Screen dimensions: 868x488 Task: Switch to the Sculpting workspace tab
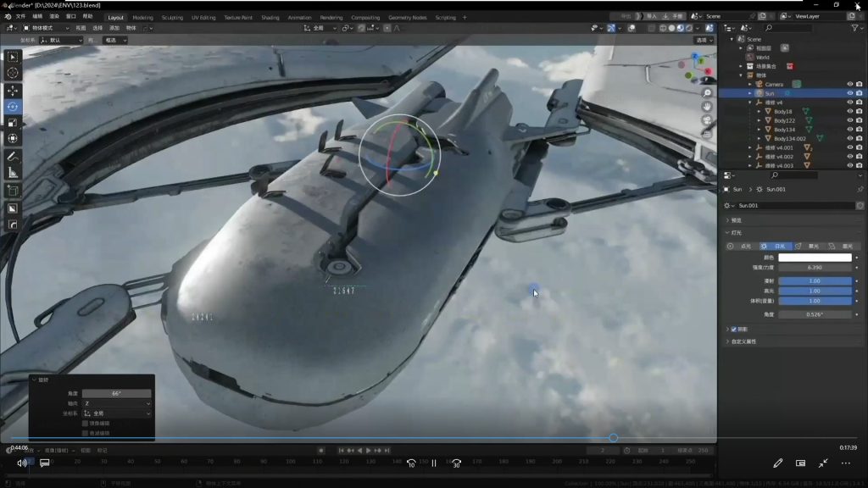[x=172, y=17]
